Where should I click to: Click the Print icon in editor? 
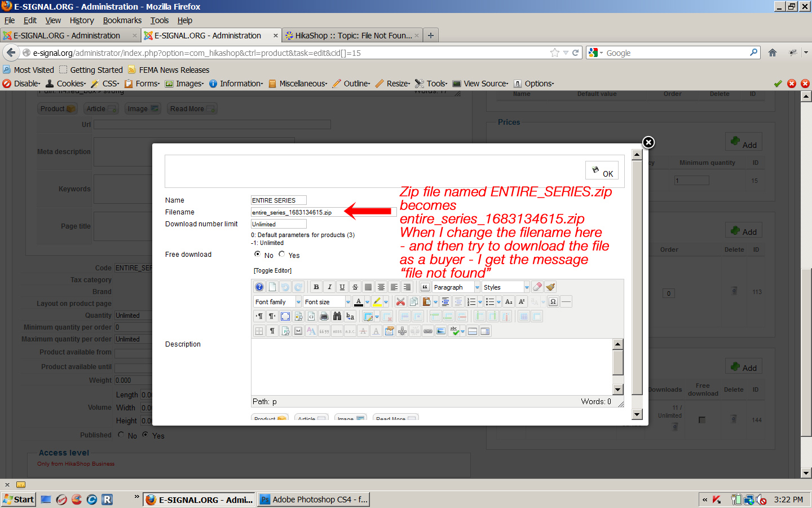324,317
